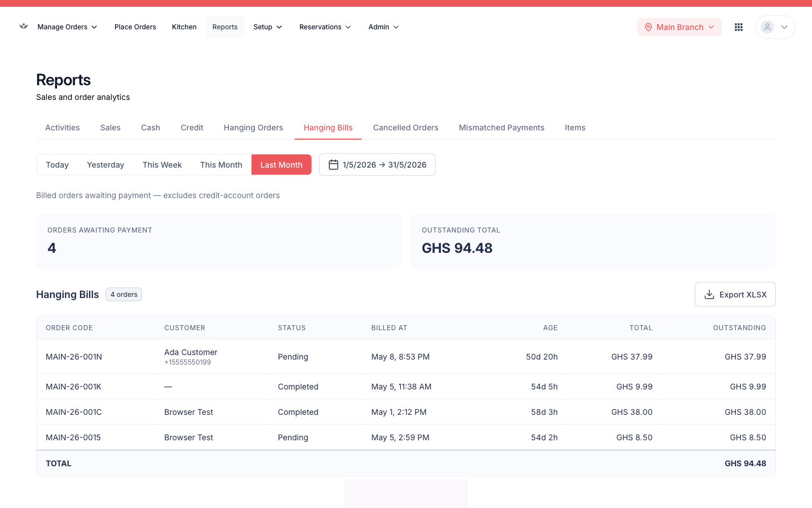The height and width of the screenshot is (508, 812).
Task: Open the Main Branch selector
Action: click(679, 27)
